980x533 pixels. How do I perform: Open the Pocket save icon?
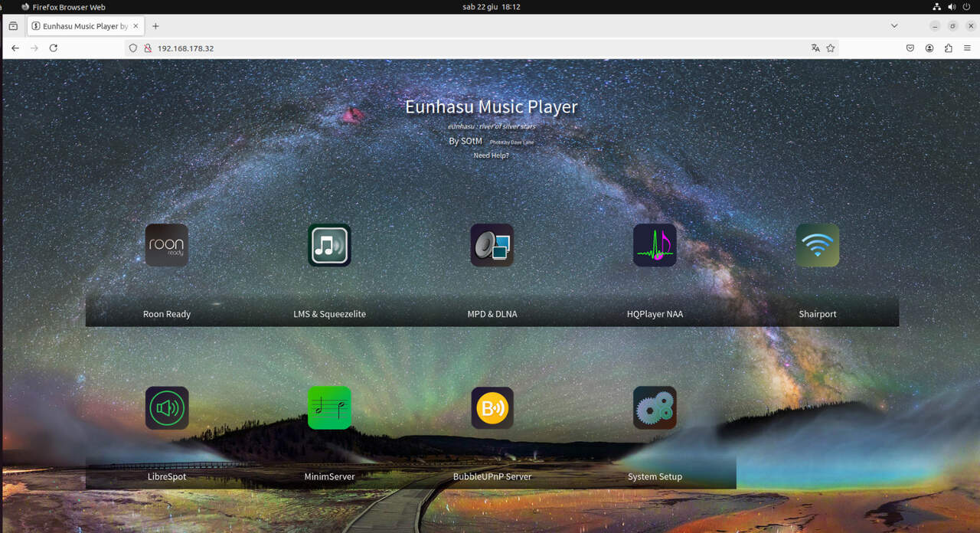[910, 47]
